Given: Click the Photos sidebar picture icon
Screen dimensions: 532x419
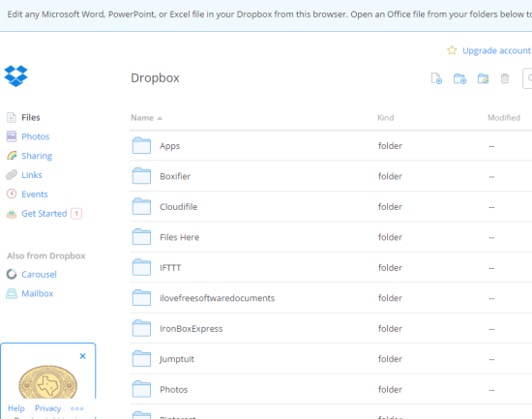Looking at the screenshot, I should point(12,136).
